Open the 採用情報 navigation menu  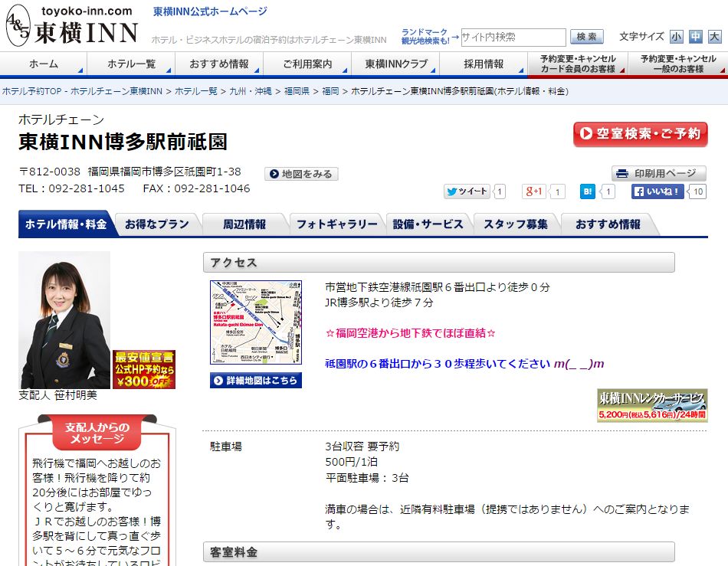tap(484, 64)
